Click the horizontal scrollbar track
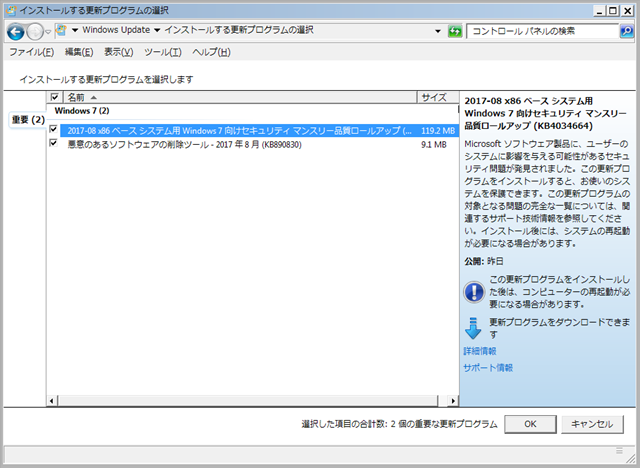 [443, 401]
